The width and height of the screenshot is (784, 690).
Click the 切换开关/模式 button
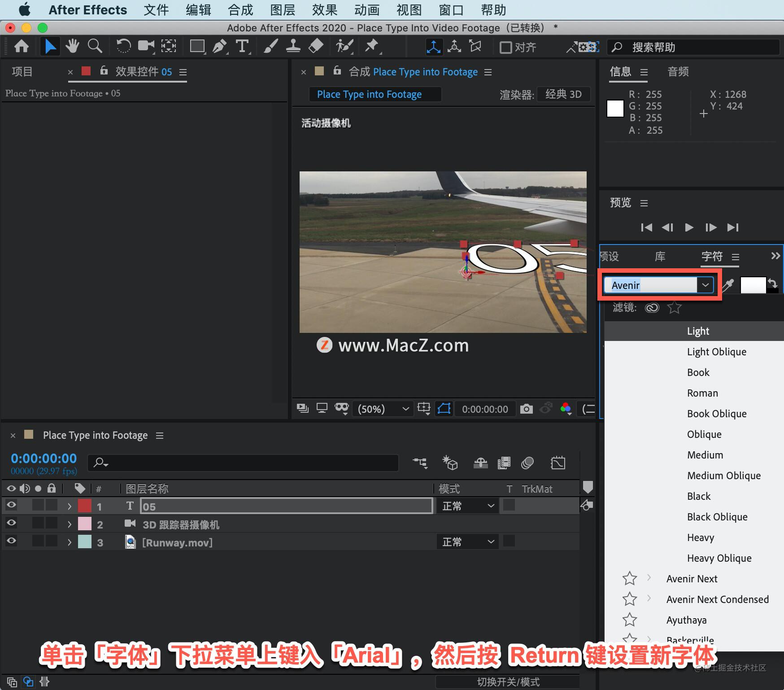[x=508, y=682]
